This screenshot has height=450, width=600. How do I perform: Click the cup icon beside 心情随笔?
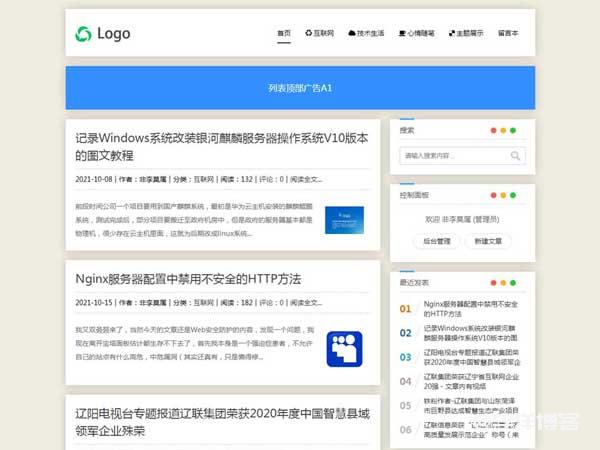(402, 33)
